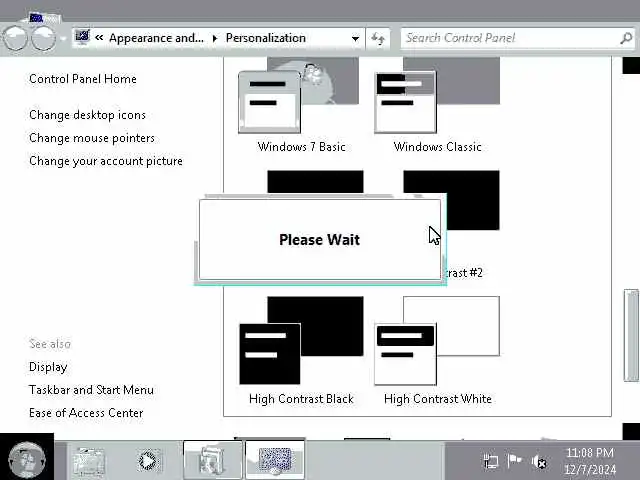
Task: Click the Appearance and... breadcrumb
Action: tap(156, 38)
